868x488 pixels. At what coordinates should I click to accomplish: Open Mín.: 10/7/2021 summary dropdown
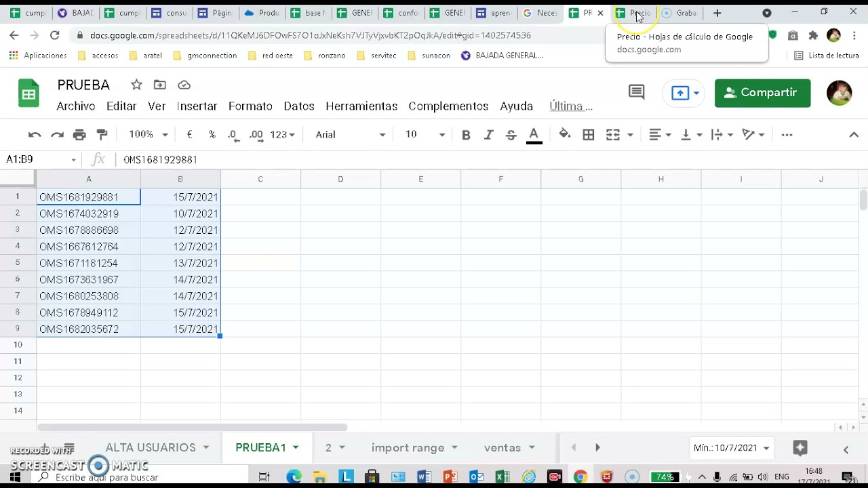point(731,448)
